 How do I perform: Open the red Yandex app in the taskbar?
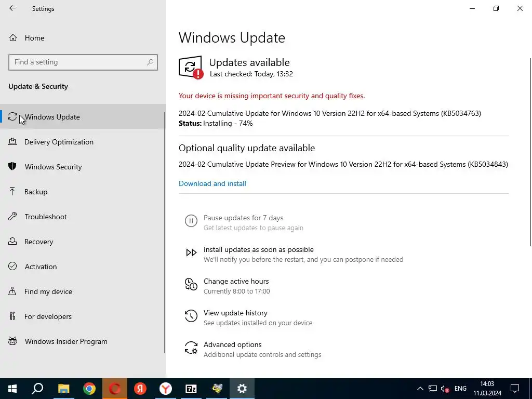click(140, 389)
